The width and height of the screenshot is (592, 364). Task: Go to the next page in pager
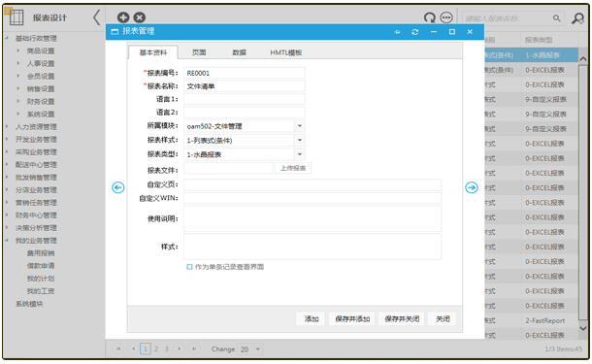(x=180, y=348)
